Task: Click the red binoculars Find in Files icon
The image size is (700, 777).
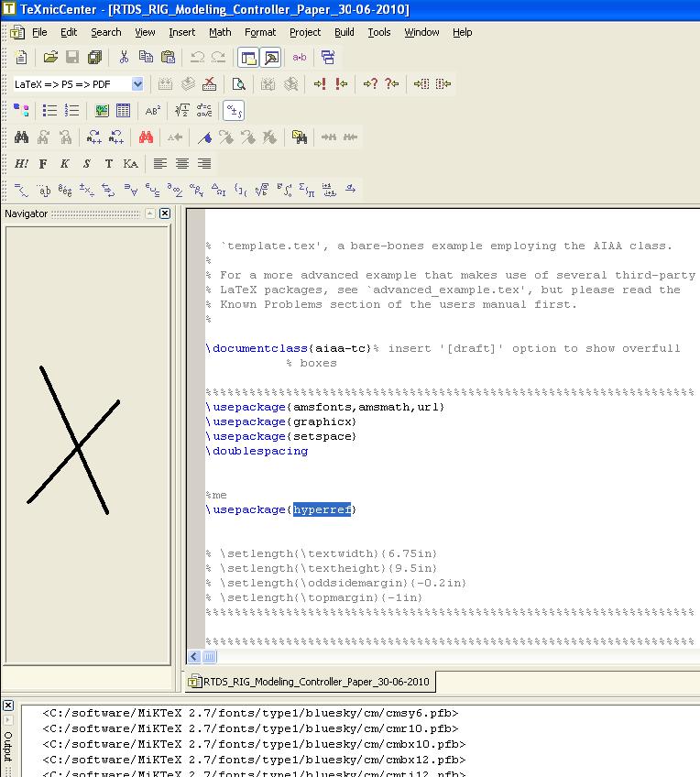Action: (x=146, y=137)
